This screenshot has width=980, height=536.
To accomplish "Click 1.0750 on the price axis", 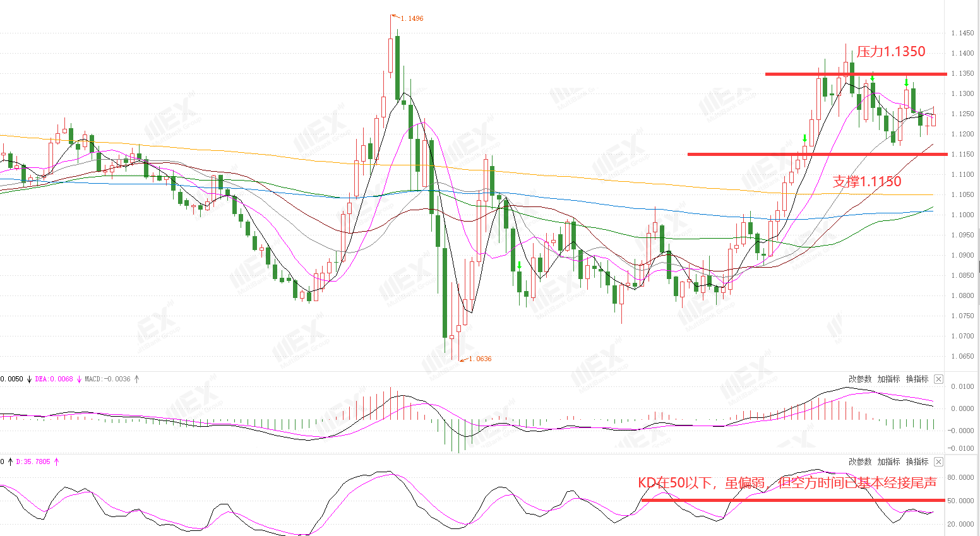I will pyautogui.click(x=962, y=316).
